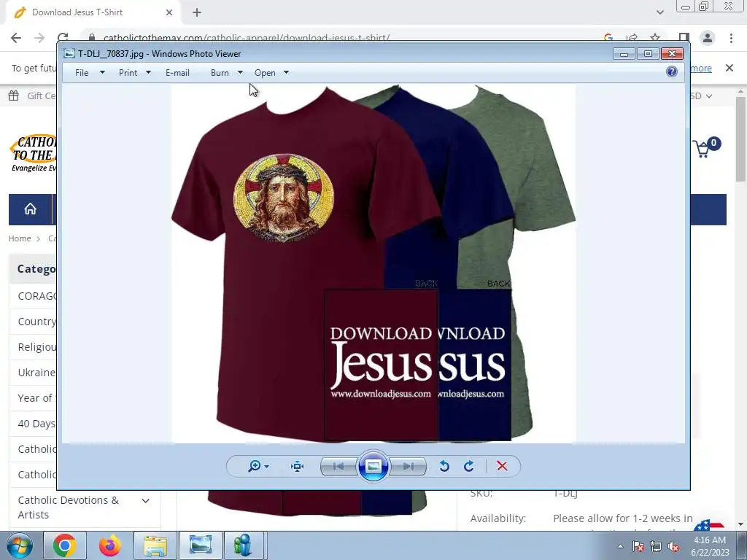Expand the Burn dropdown arrow

(x=240, y=72)
